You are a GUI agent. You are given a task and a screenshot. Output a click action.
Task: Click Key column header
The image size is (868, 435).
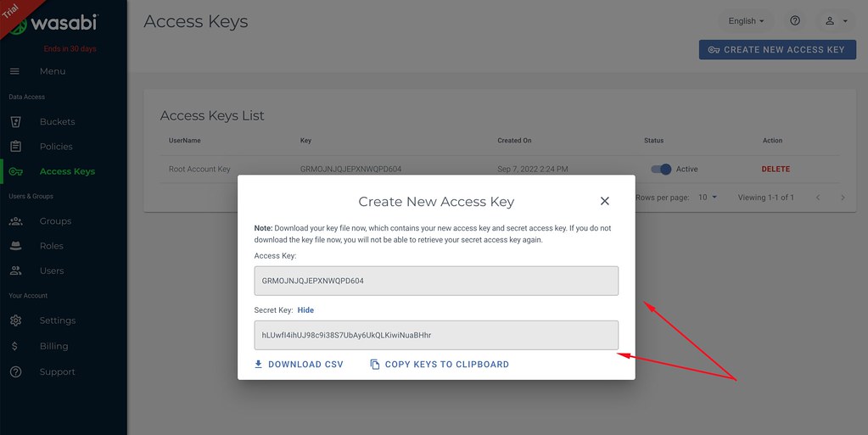tap(305, 141)
